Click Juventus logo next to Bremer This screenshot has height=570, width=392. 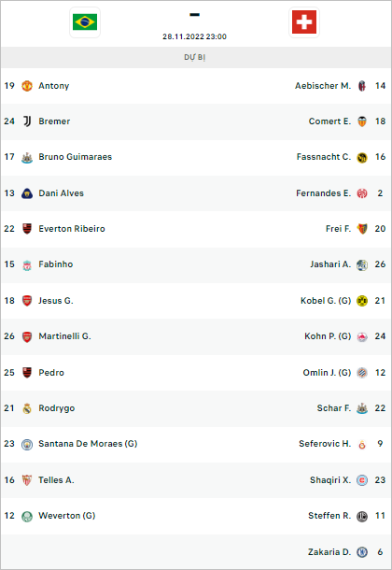(27, 121)
